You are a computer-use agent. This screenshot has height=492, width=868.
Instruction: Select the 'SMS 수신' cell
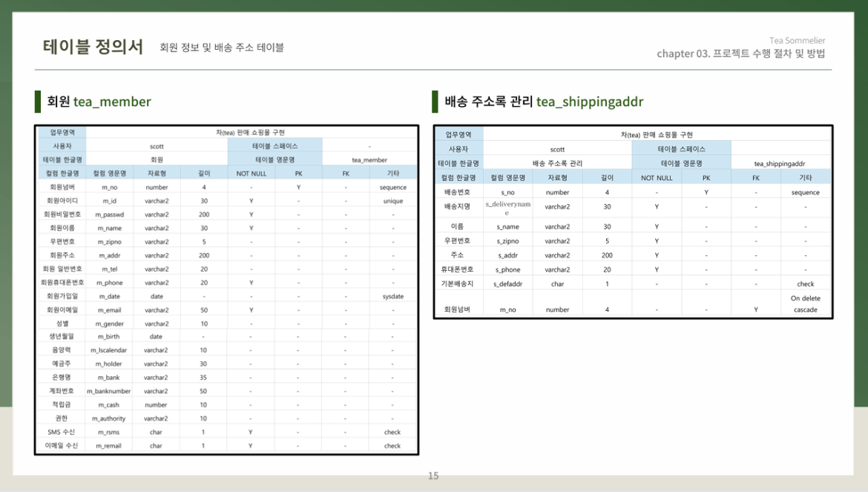click(x=62, y=432)
